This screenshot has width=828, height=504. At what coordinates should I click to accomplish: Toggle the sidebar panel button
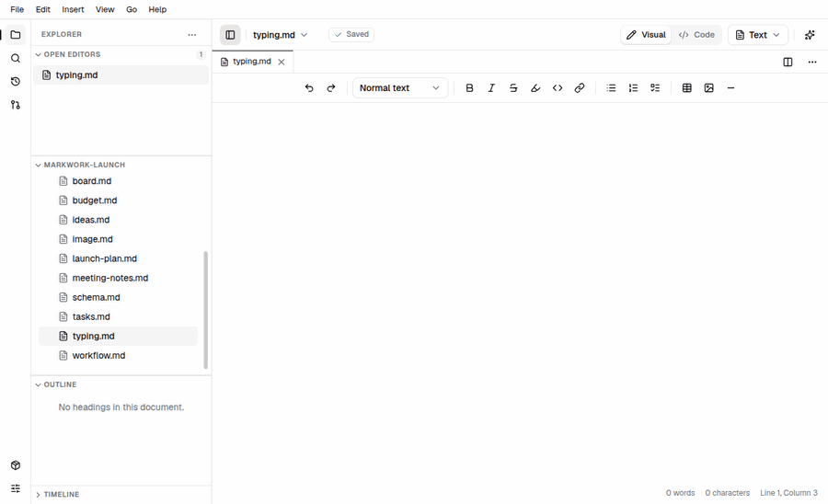(x=230, y=35)
